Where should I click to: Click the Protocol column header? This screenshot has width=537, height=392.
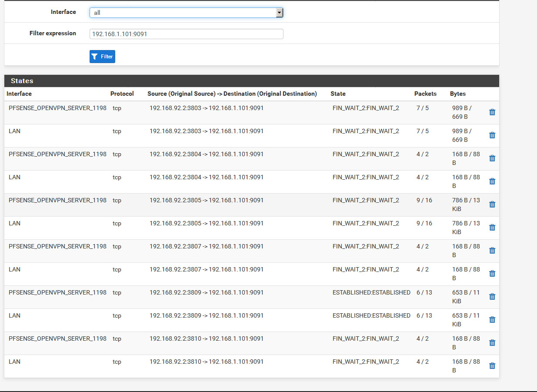(122, 94)
